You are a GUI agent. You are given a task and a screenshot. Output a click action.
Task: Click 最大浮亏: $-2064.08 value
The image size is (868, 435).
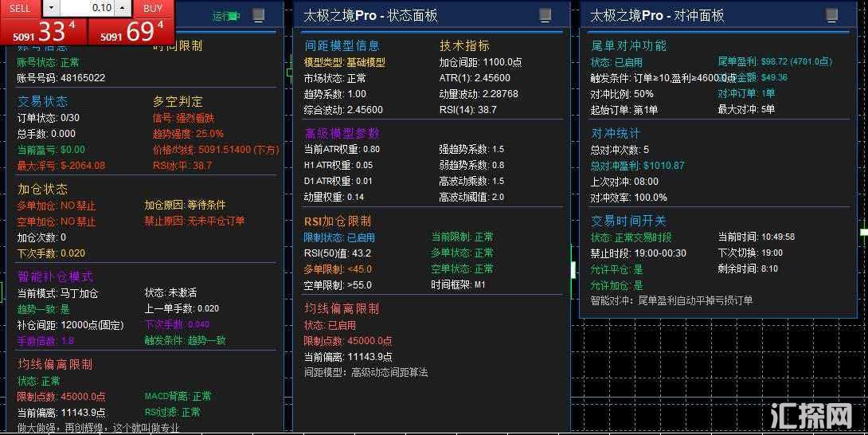tap(61, 165)
